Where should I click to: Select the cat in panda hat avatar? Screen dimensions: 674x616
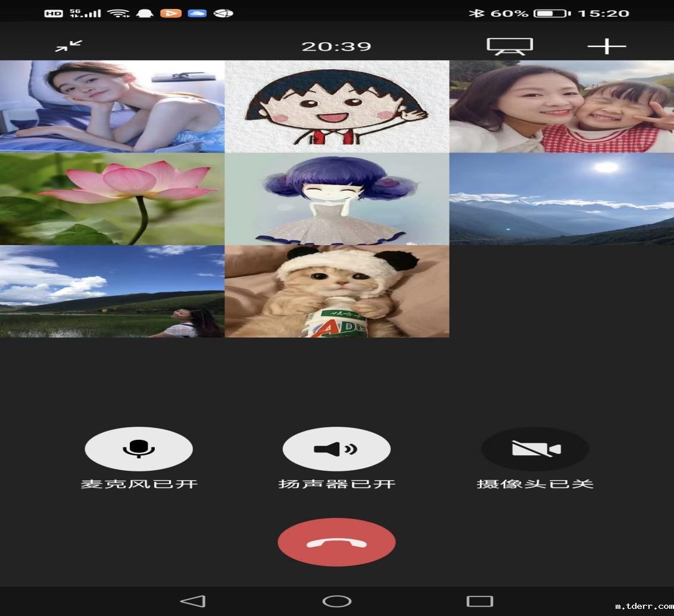pyautogui.click(x=337, y=292)
